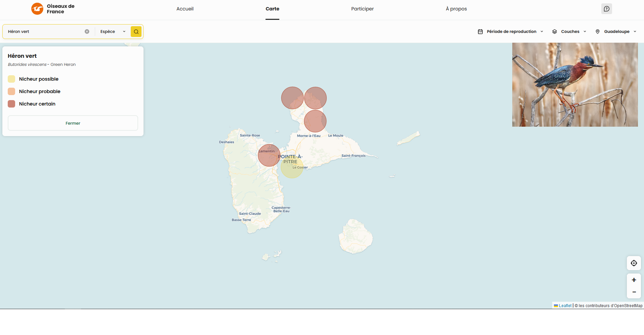Select the Carte tab
The height and width of the screenshot is (335, 644).
coord(272,9)
